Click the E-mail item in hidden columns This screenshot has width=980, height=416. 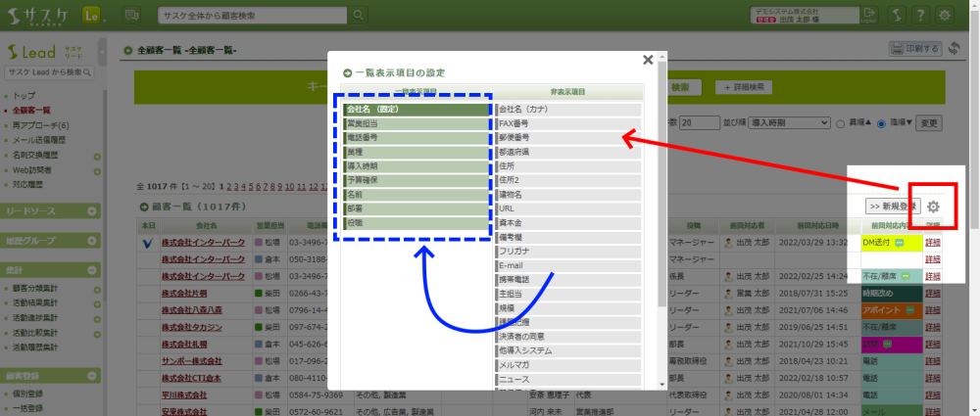(514, 265)
